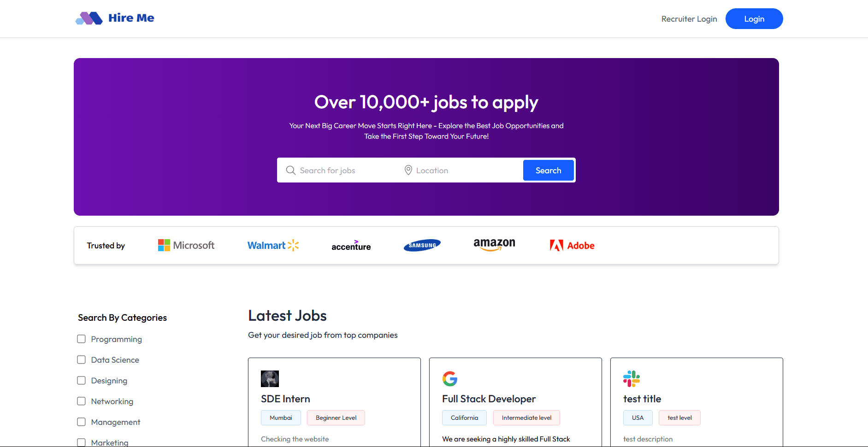Click the Microsoft trusted-by logo
Viewport: 868px width, 447px height.
point(186,245)
